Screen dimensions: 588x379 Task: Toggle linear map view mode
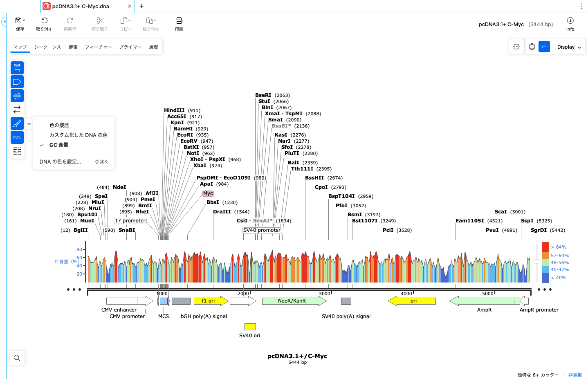tap(544, 47)
